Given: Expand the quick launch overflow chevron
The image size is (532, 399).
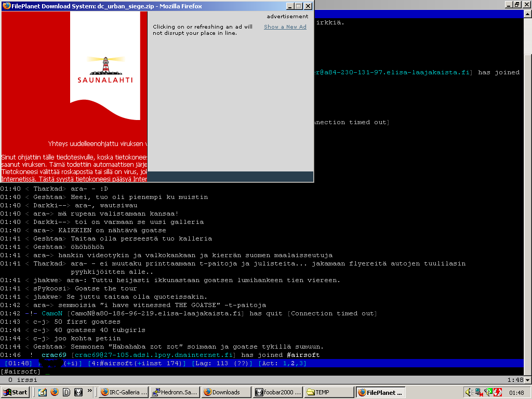Looking at the screenshot, I should pyautogui.click(x=90, y=390).
